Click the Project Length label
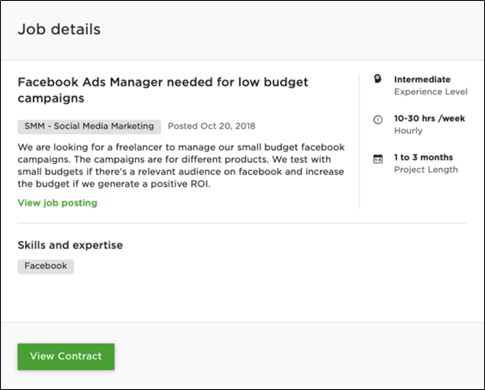 (x=426, y=170)
